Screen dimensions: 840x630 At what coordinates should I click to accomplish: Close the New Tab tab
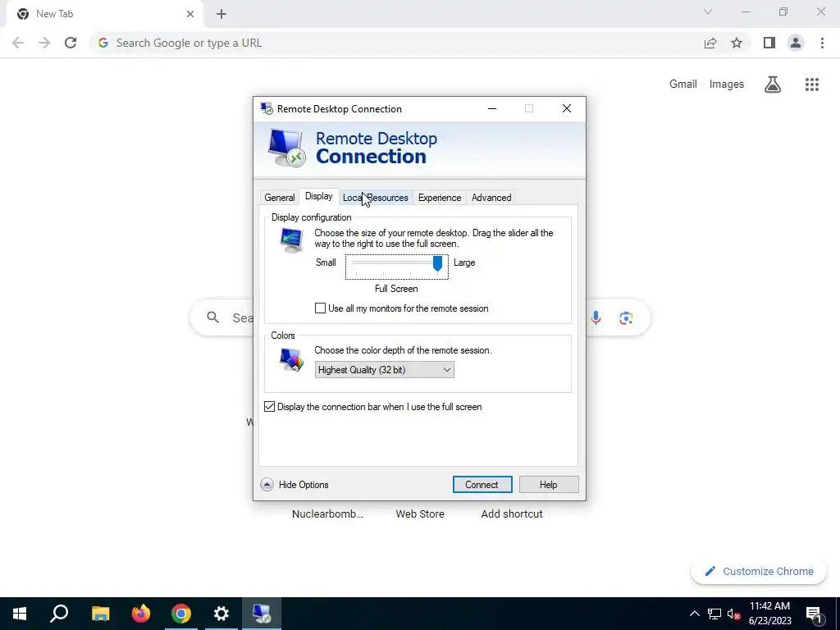click(190, 14)
